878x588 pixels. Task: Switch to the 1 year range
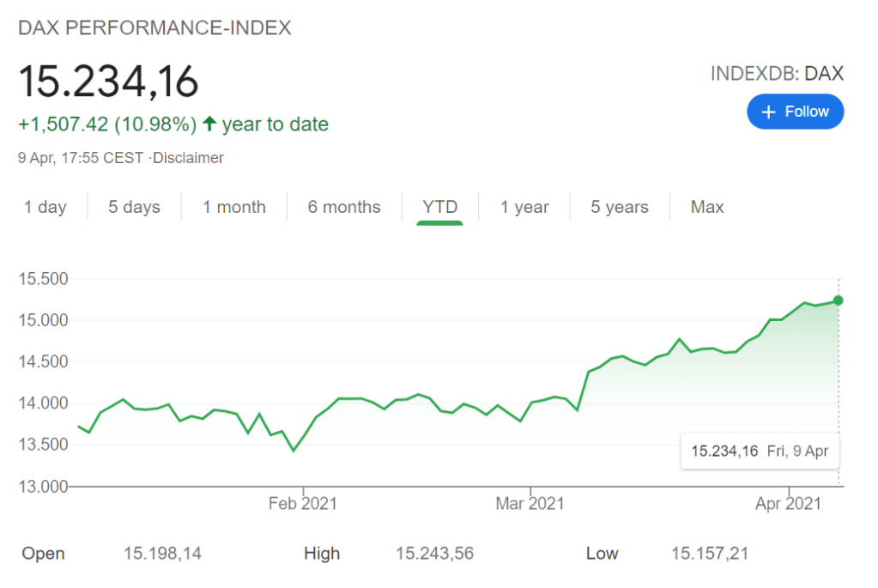524,207
